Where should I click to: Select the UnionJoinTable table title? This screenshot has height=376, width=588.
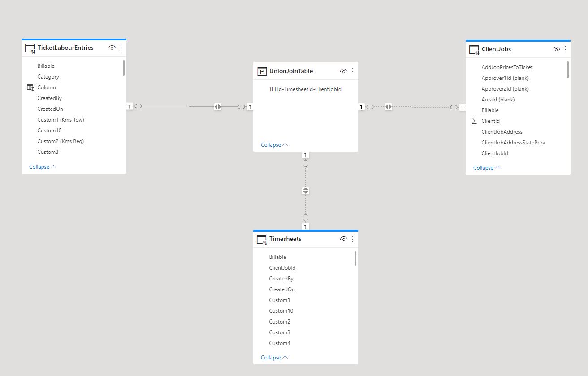pyautogui.click(x=291, y=71)
